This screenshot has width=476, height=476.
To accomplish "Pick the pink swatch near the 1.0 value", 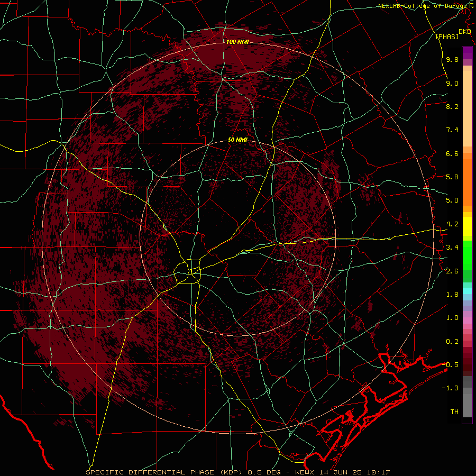I will 467,321.
